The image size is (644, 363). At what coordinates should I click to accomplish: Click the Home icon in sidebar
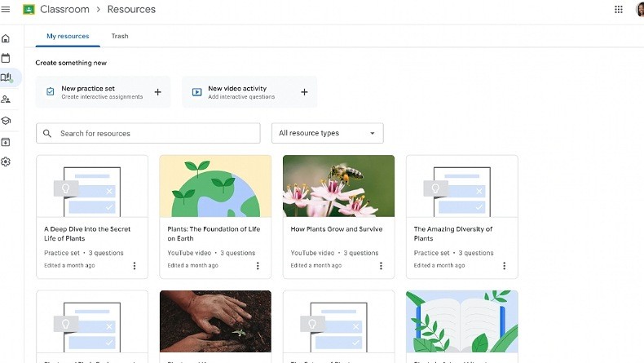pyautogui.click(x=6, y=38)
